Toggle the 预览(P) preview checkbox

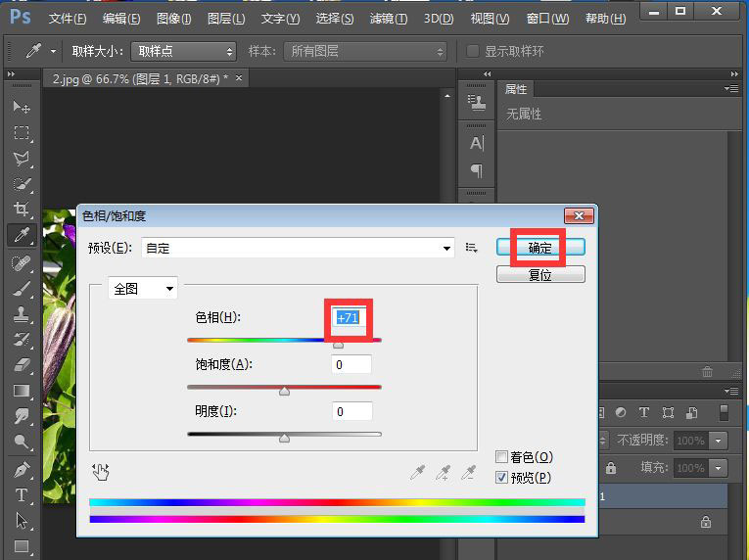pos(501,478)
